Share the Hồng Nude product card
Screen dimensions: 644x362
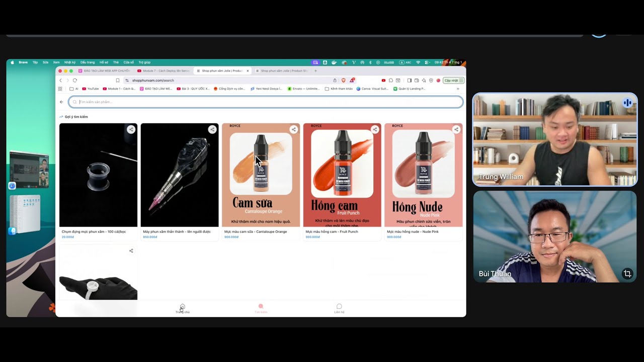pyautogui.click(x=456, y=129)
